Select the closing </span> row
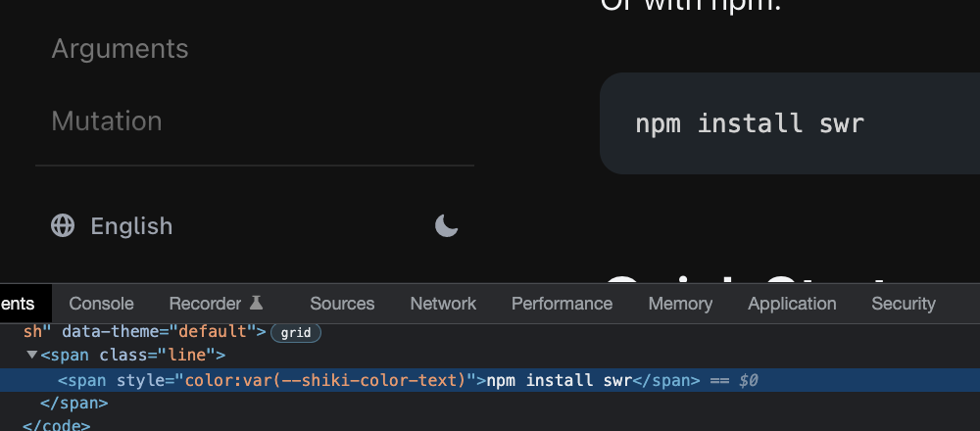The width and height of the screenshot is (980, 431). pyautogui.click(x=490, y=404)
